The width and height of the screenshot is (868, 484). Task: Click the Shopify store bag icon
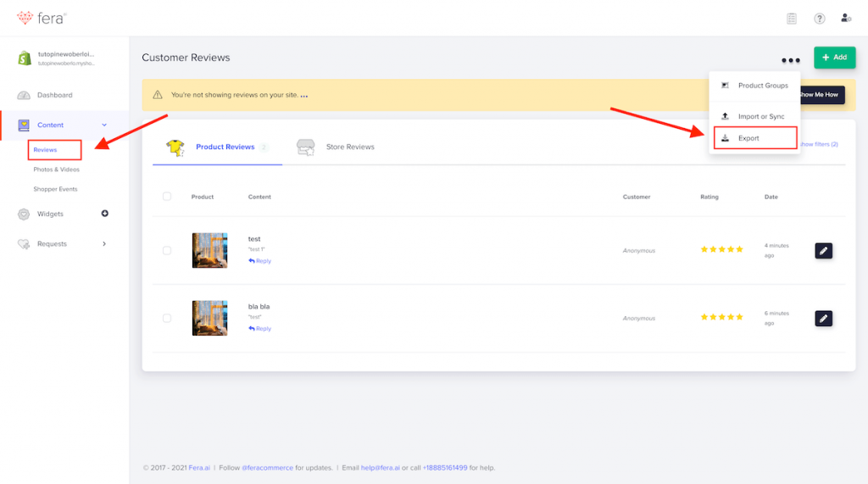point(25,58)
